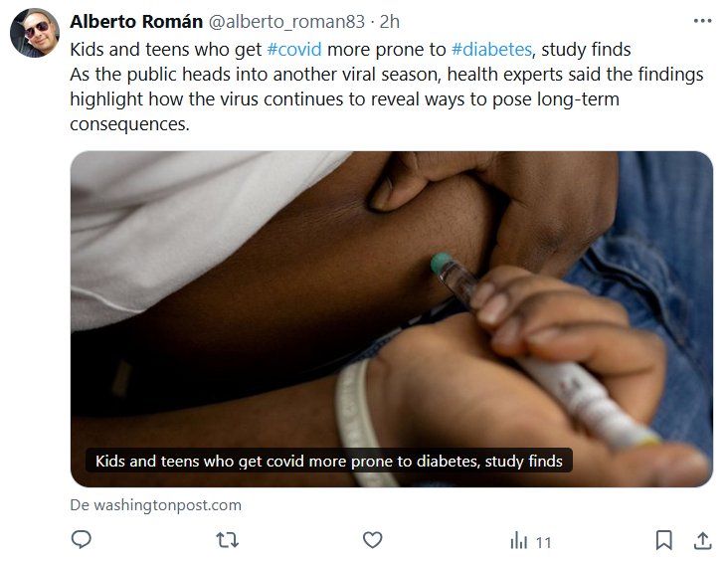This screenshot has height=563, width=728.
Task: Open the insulin injection article photo
Action: tap(391, 298)
